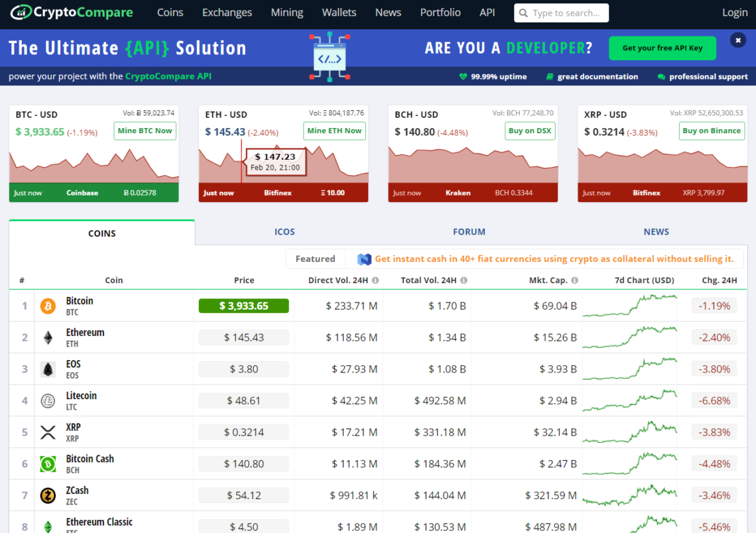Open the Portfolio menu
The width and height of the screenshot is (756, 533).
(440, 13)
